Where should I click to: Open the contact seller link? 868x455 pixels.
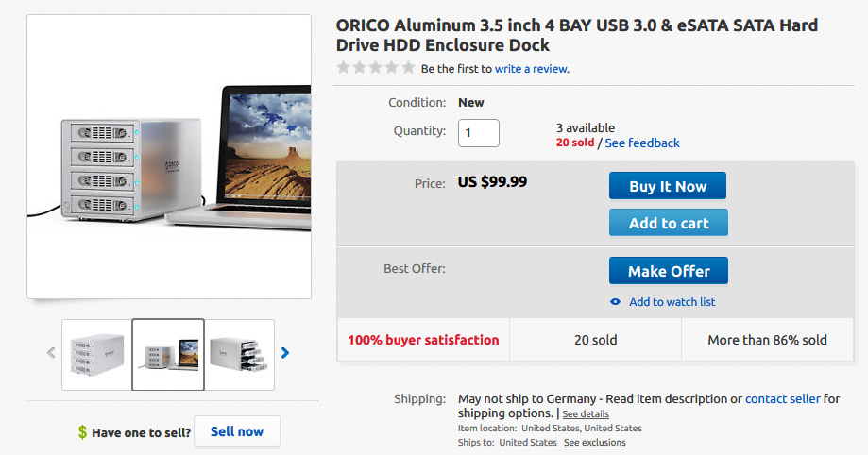coord(782,399)
